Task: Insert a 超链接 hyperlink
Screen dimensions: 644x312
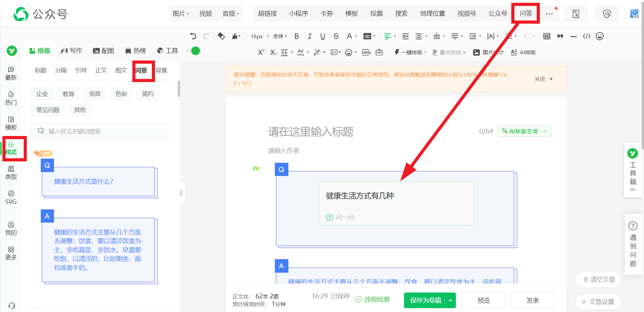Action: [267, 14]
